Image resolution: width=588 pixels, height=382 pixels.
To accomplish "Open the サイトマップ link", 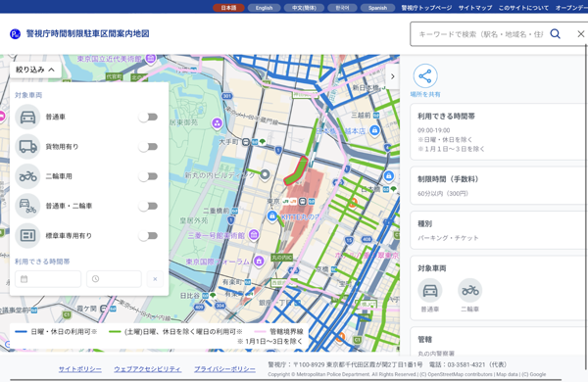I will 475,8.
